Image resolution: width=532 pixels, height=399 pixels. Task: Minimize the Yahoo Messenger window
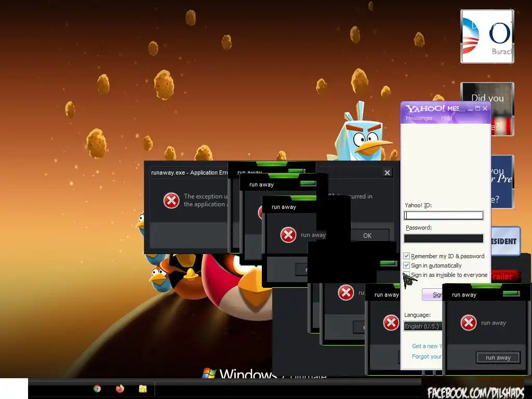coord(470,109)
